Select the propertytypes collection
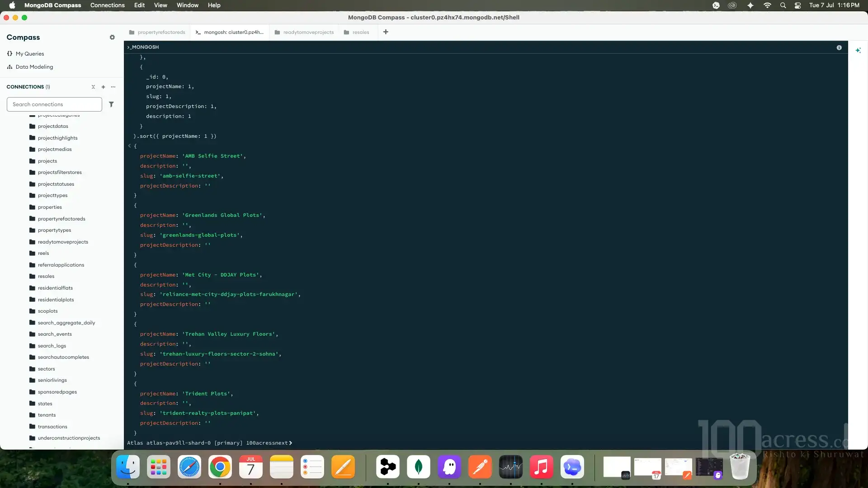Screen dimensions: 868x488 pyautogui.click(x=54, y=230)
